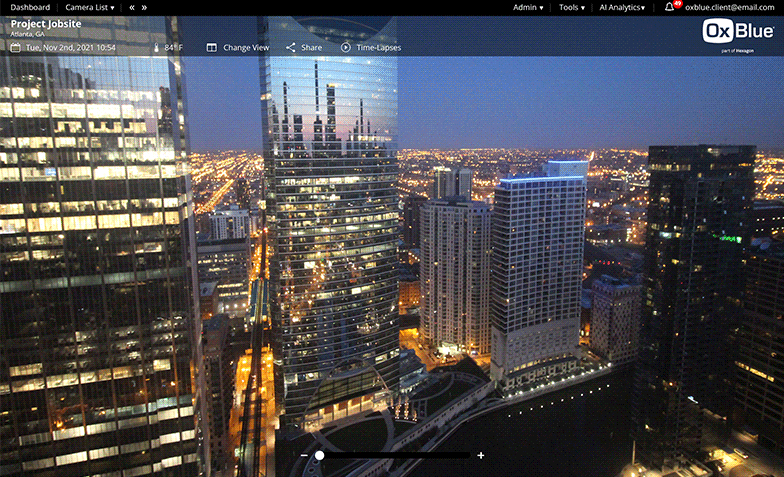Screen dimensions: 784x477
Task: Expand the Camera List dropdown
Action: 90,7
